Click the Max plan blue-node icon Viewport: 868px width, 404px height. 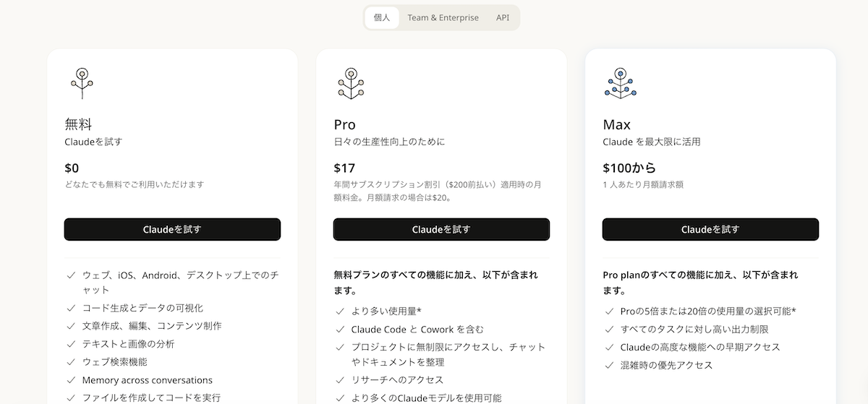[x=619, y=83]
